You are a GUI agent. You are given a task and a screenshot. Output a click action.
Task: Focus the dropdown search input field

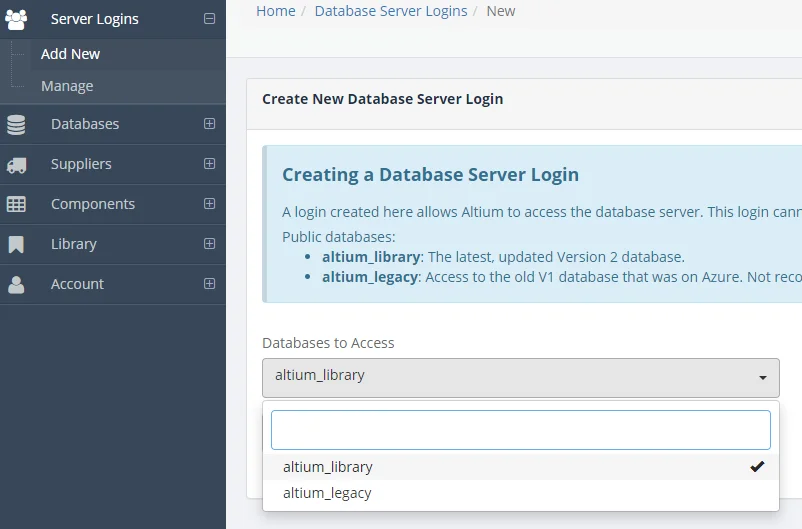pyautogui.click(x=521, y=430)
